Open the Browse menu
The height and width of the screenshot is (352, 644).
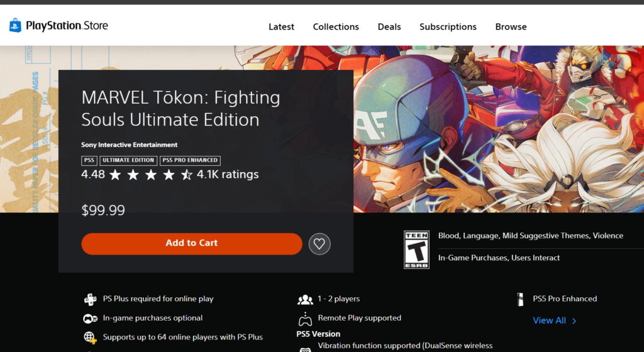tap(511, 26)
